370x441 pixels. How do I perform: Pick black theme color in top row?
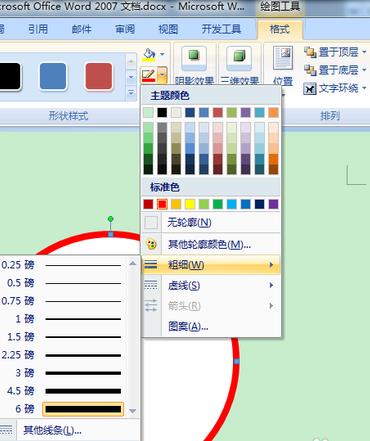point(162,112)
